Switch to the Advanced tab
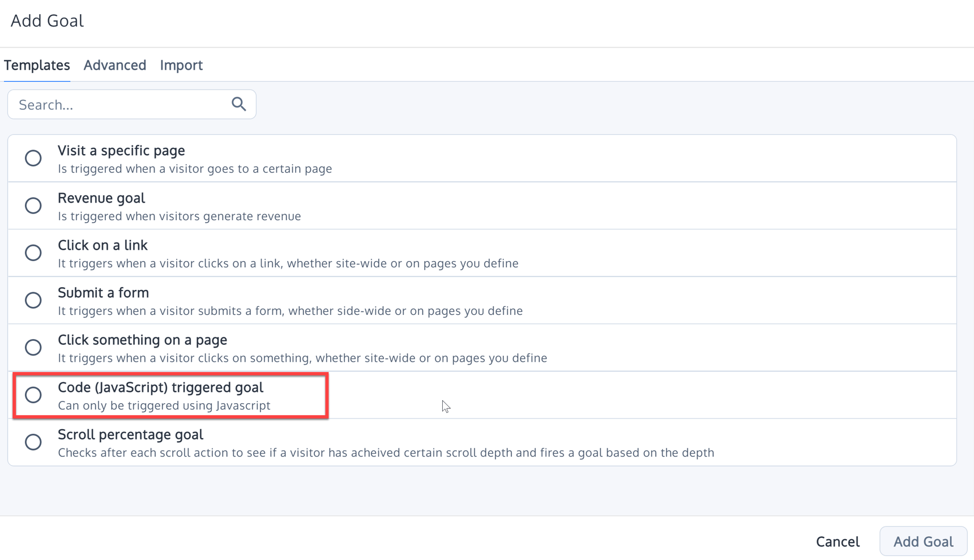The width and height of the screenshot is (974, 560). click(114, 65)
